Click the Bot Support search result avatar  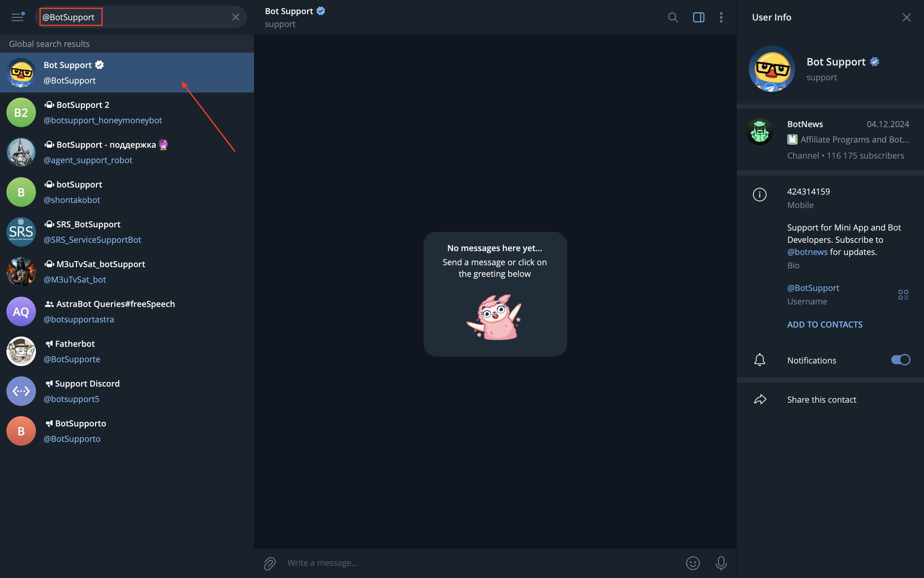click(x=21, y=73)
